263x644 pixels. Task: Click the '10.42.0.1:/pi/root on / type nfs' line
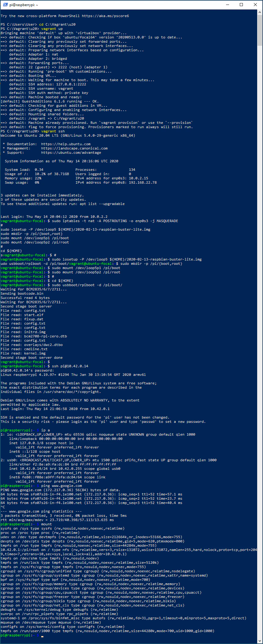[x=129, y=552]
